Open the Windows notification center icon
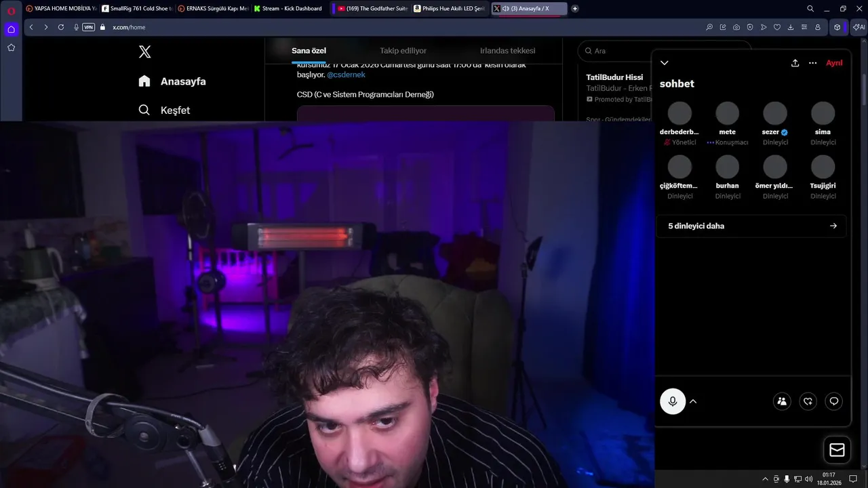The image size is (868, 488). point(854,479)
